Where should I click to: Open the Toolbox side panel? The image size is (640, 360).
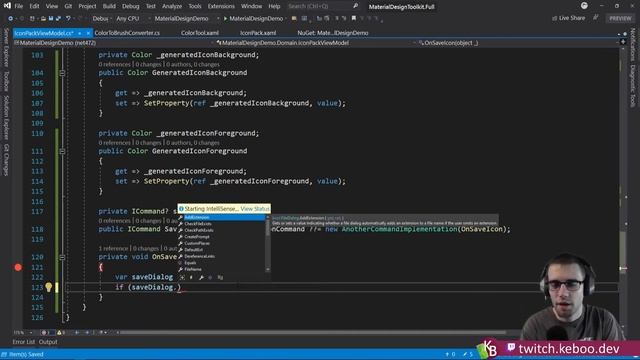pos(6,81)
